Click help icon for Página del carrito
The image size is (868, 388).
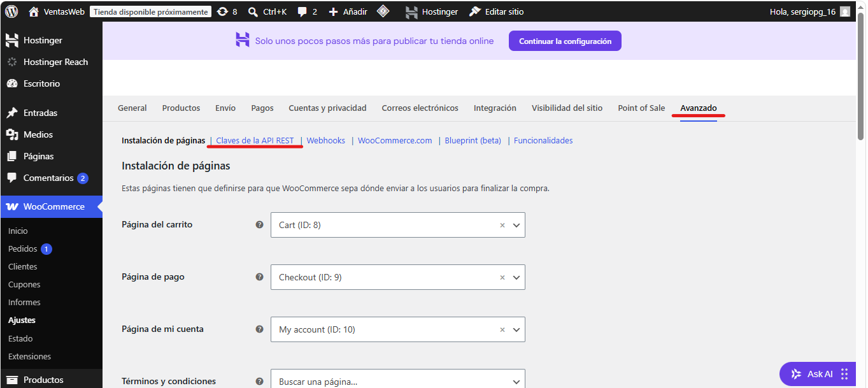point(259,224)
